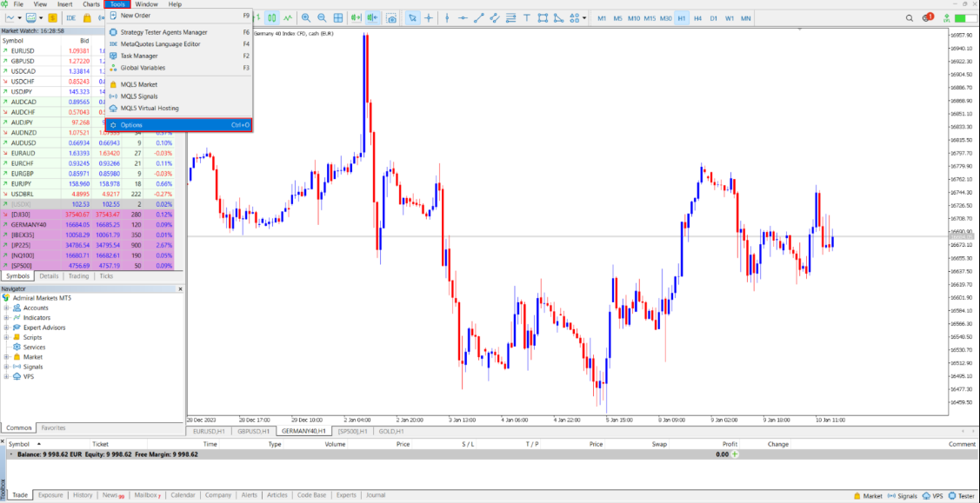This screenshot has height=503, width=980.
Task: Choose Options from Tools menu
Action: coord(179,125)
